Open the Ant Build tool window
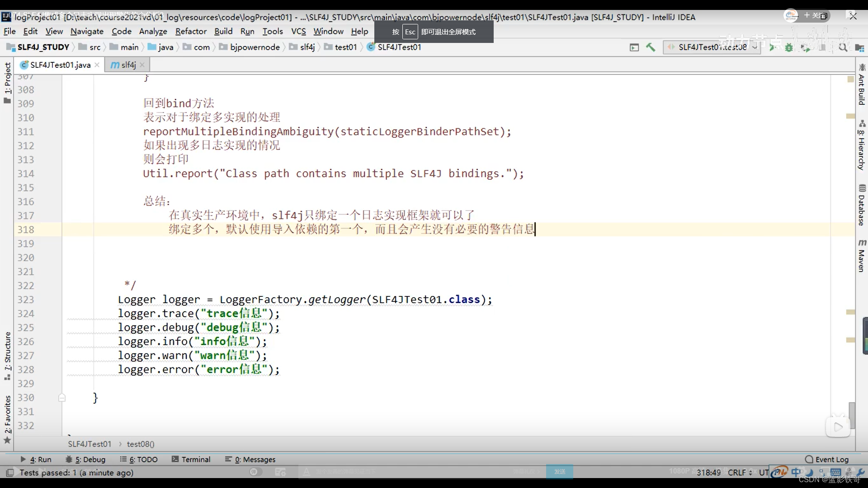868x488 pixels. click(862, 84)
